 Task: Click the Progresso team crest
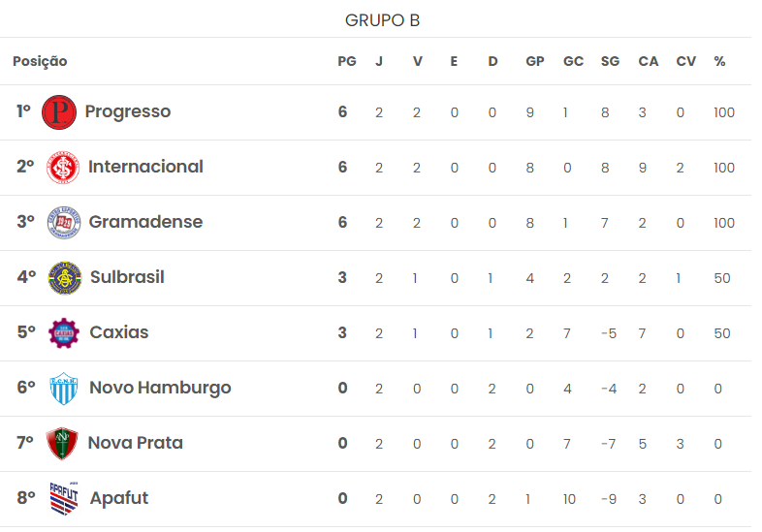(x=59, y=112)
